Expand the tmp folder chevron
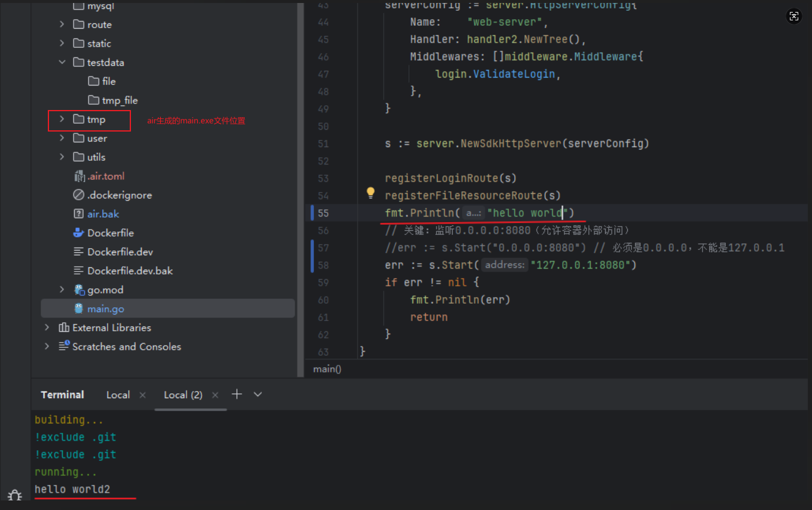Image resolution: width=812 pixels, height=510 pixels. (x=62, y=119)
